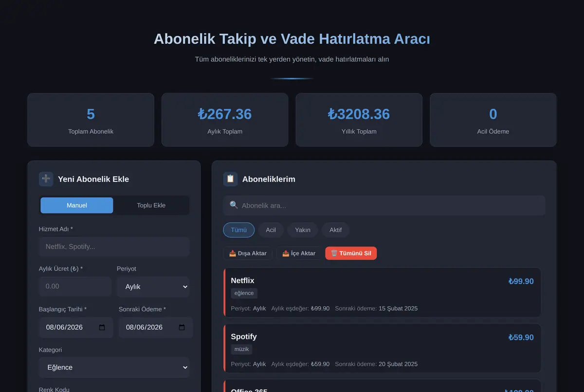Image resolution: width=584 pixels, height=392 pixels.
Task: Click the Sonraki Ödeme date field
Action: pyautogui.click(x=156, y=327)
